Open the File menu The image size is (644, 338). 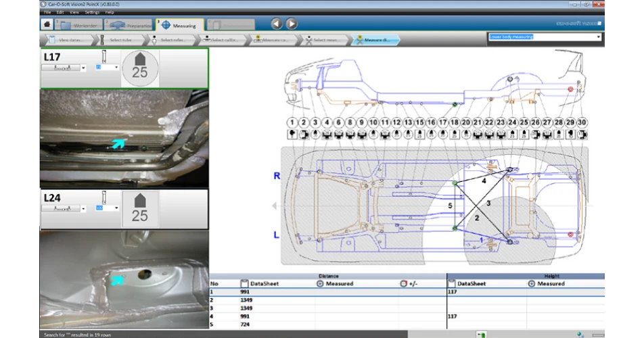tap(47, 12)
